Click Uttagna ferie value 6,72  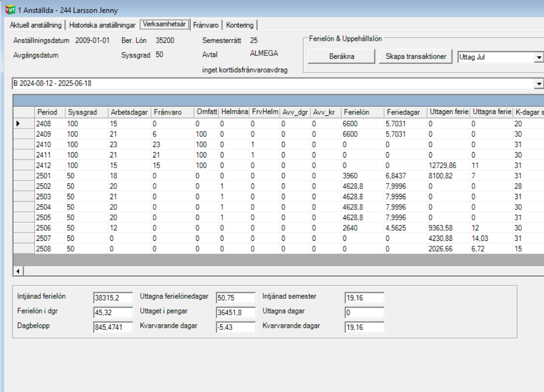click(x=491, y=248)
